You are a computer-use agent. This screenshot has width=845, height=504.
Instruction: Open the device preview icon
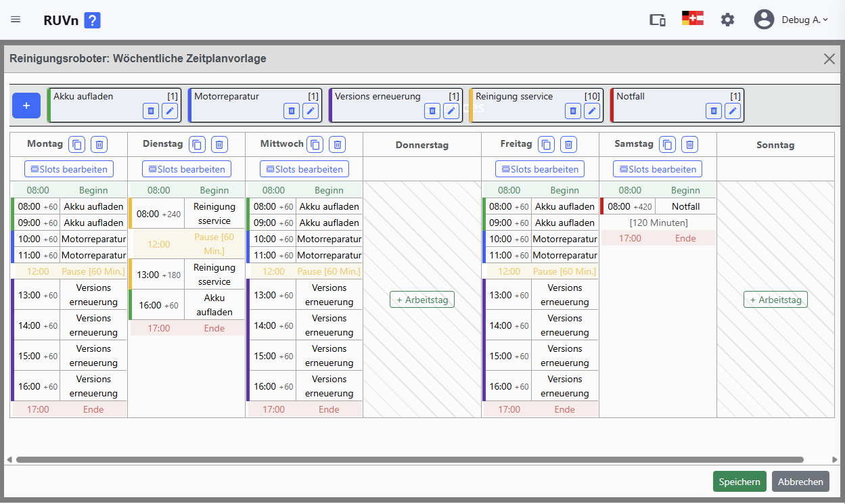pos(658,20)
